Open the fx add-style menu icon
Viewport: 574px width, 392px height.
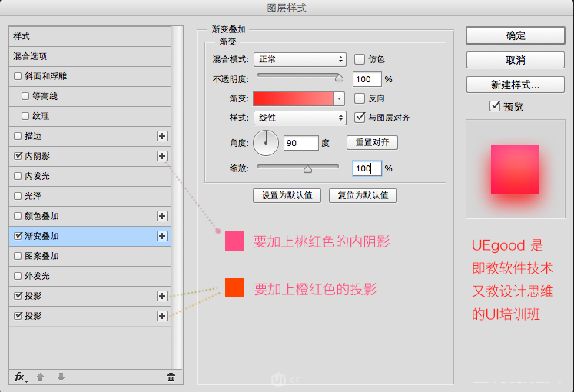pos(21,377)
